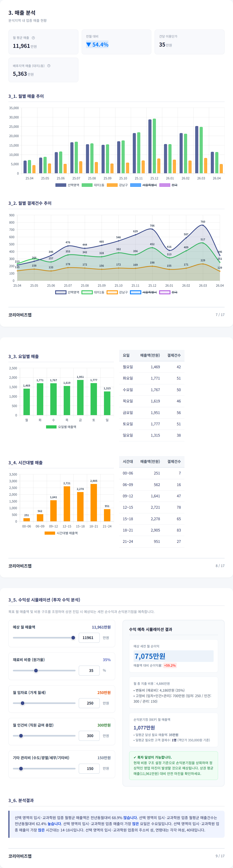The height and width of the screenshot is (868, 233).
Task: Select the 일요일 table row
Action: pos(152,435)
